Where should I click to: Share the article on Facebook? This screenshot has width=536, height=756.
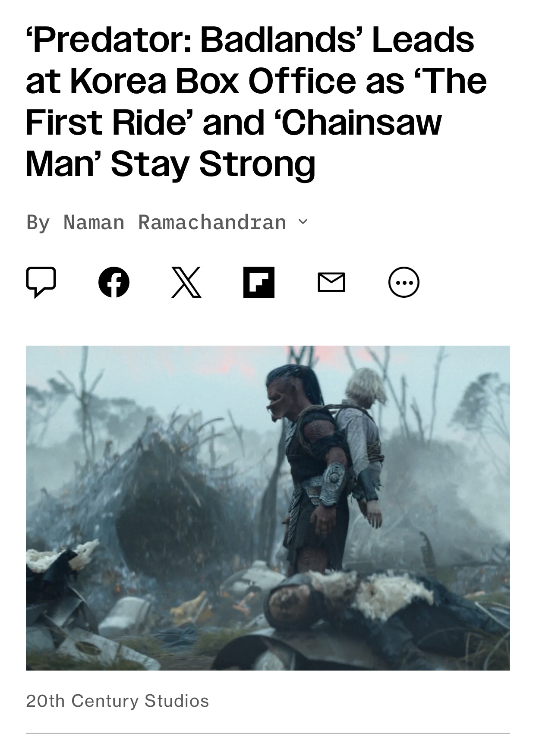tap(114, 282)
